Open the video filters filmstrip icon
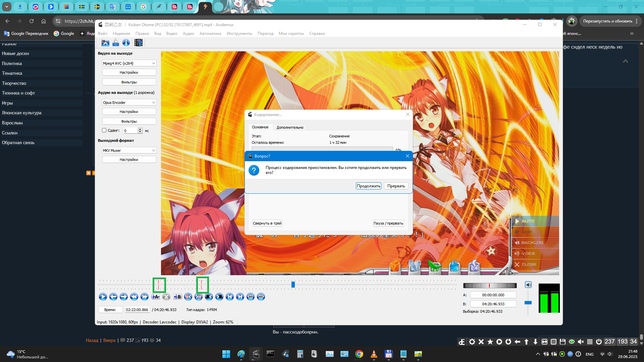This screenshot has height=362, width=644. click(x=138, y=43)
